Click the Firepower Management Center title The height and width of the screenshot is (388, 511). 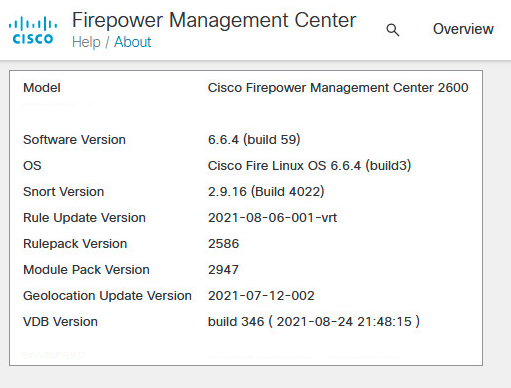[214, 20]
